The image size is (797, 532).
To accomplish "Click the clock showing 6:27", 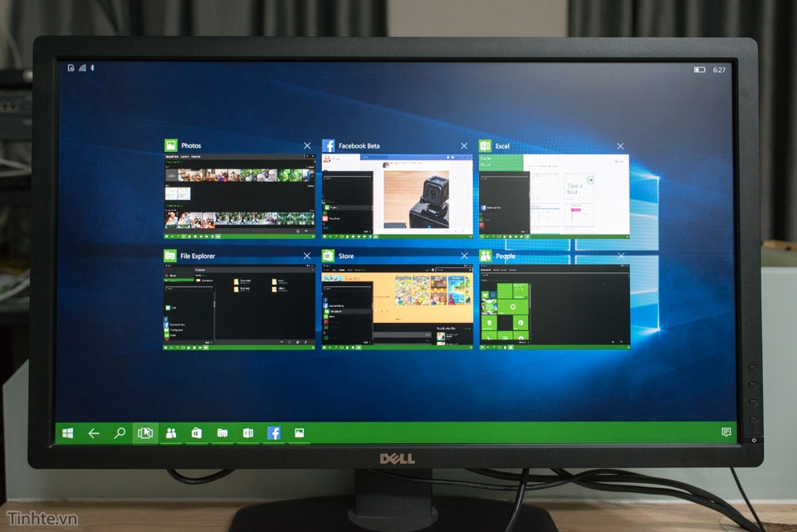I will pos(719,70).
